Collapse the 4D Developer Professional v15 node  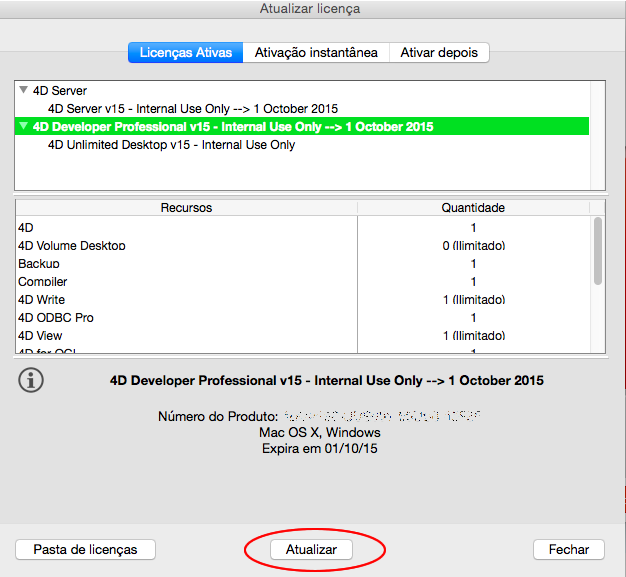click(x=24, y=126)
